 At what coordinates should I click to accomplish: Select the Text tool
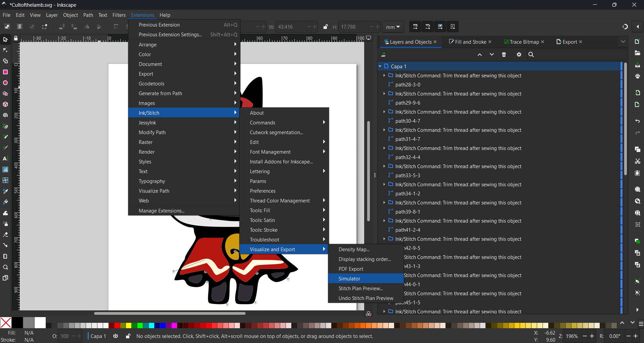[5, 158]
